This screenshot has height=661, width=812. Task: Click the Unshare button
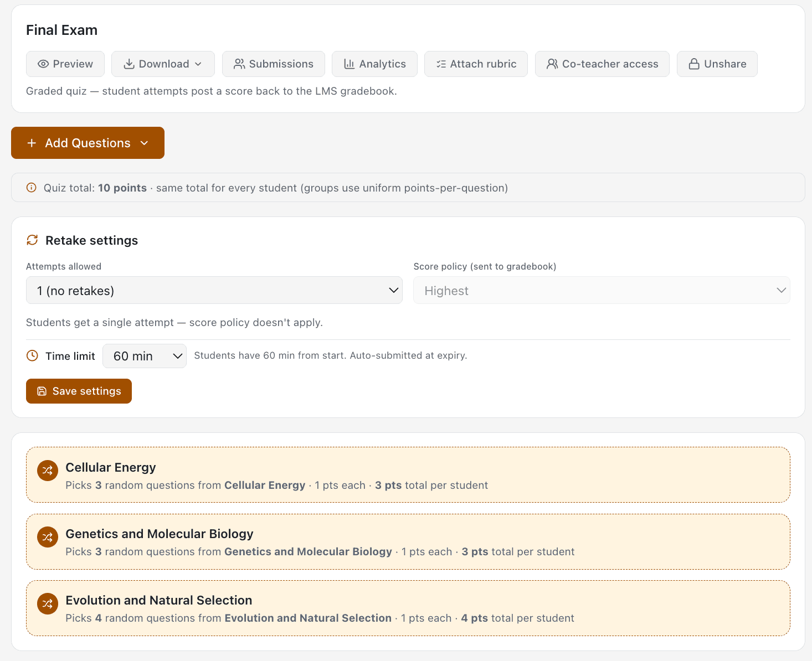coord(717,64)
